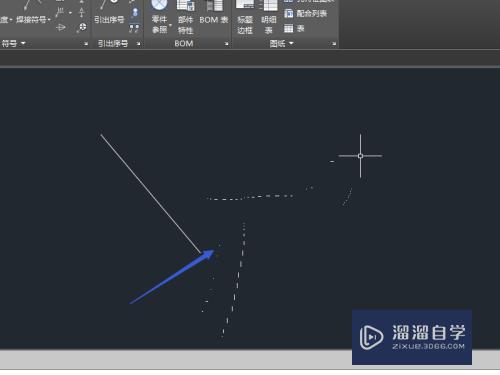
Task: Insert a 标题边框 title border
Action: 245,17
